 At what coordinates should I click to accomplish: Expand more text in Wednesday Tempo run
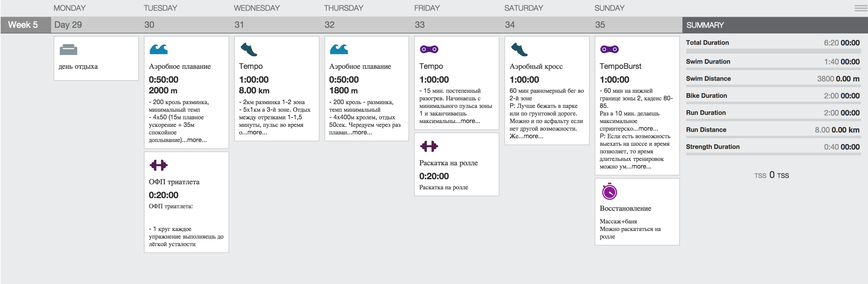[258, 133]
